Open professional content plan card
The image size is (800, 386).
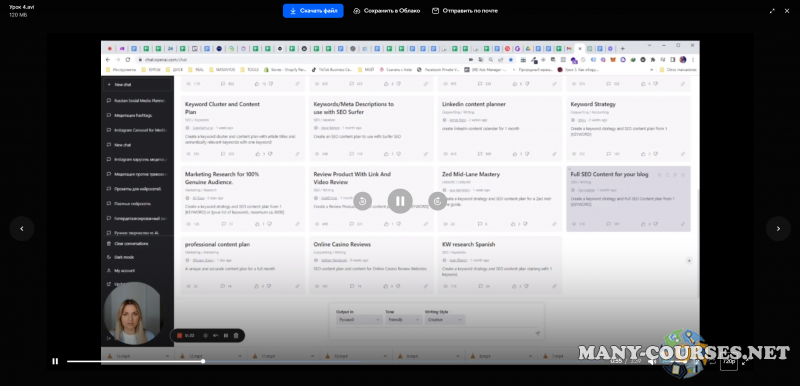[x=243, y=265]
